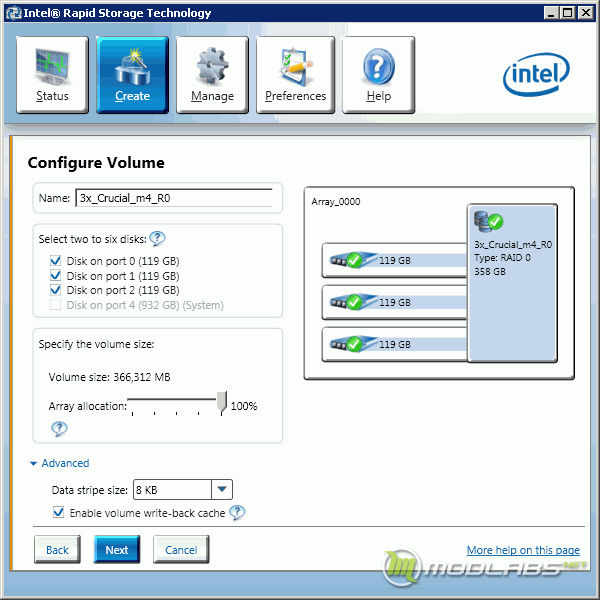Click the Array_0000 label
This screenshot has height=600, width=600.
[336, 202]
